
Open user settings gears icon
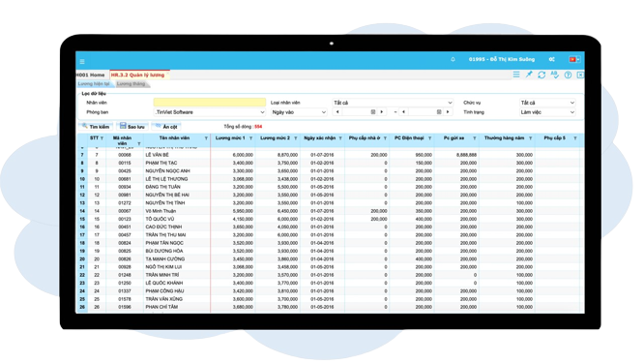click(x=551, y=59)
